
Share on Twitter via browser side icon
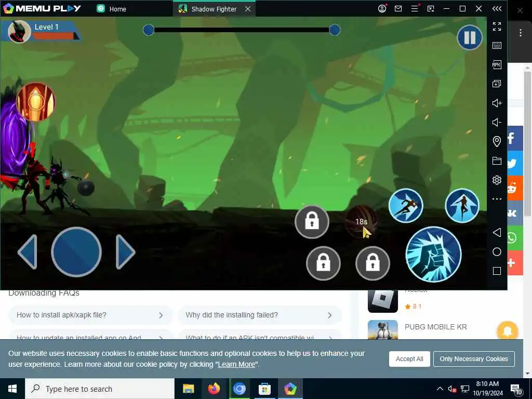click(515, 163)
